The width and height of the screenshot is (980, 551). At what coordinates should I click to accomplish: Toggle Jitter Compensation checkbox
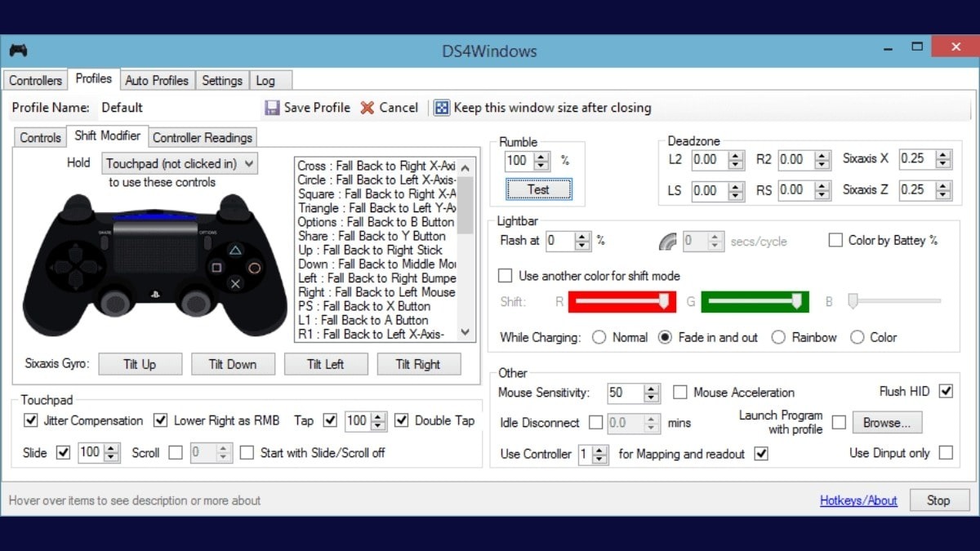pyautogui.click(x=31, y=420)
